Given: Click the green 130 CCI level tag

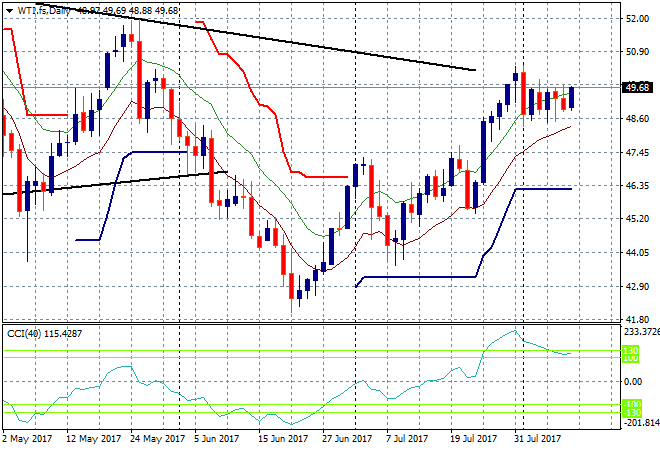Looking at the screenshot, I should pyautogui.click(x=631, y=350).
